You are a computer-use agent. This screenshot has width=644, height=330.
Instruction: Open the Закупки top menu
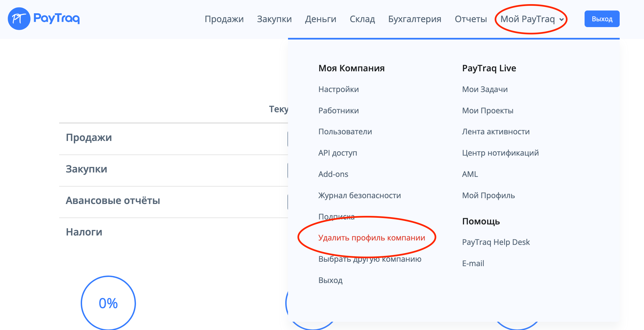pyautogui.click(x=274, y=19)
